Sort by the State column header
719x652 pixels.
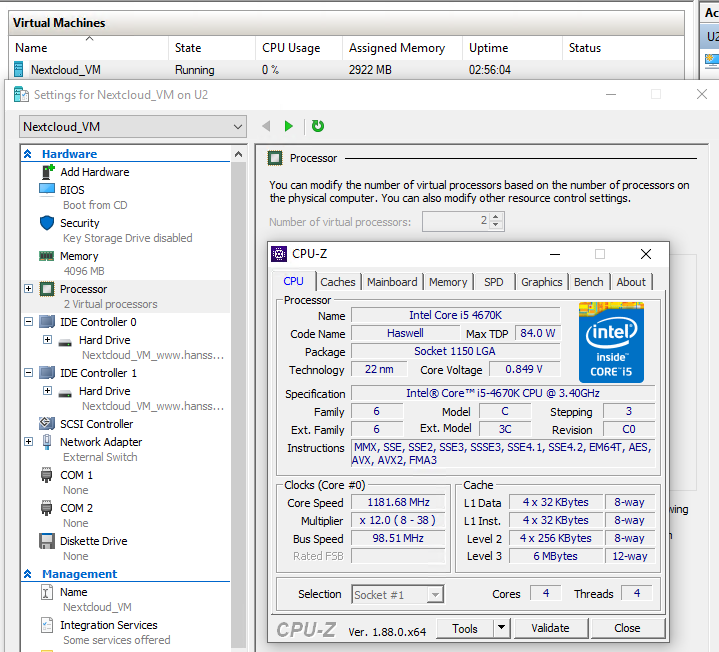tap(211, 48)
